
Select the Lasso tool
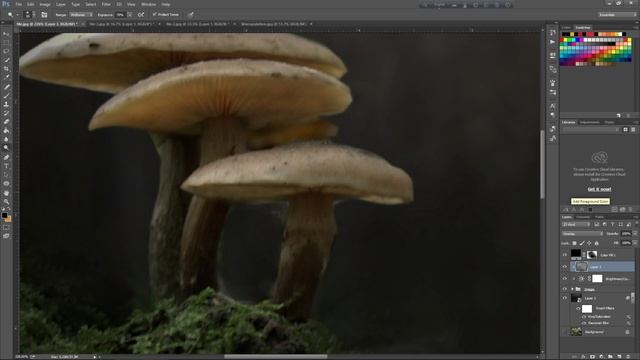click(6, 51)
